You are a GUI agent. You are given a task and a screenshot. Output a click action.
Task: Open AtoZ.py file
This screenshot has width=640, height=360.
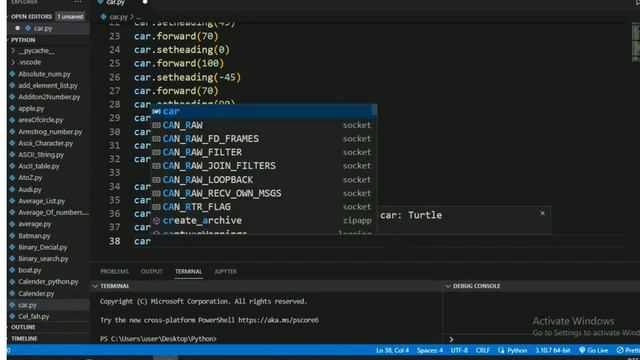point(30,178)
